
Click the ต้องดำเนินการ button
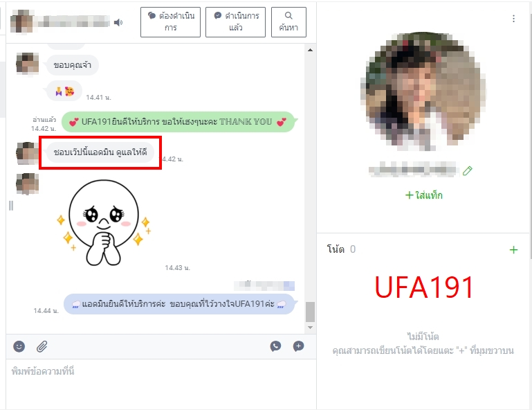pyautogui.click(x=170, y=22)
